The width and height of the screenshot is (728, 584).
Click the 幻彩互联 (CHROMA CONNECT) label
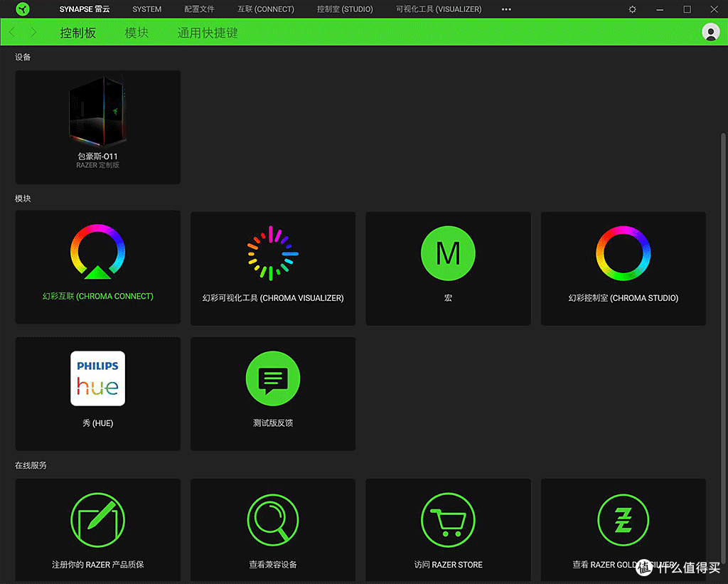[97, 297]
